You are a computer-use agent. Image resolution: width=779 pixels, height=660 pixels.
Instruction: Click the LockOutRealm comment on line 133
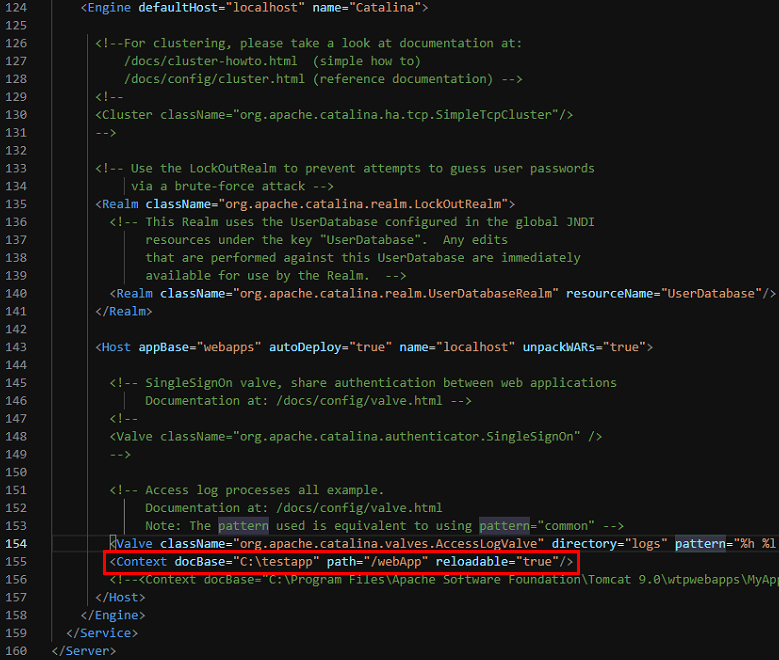coord(345,168)
